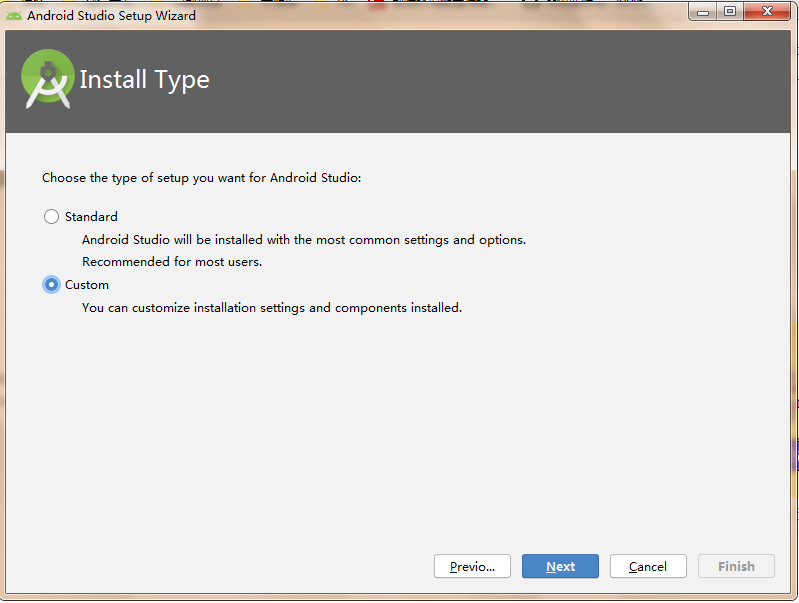Select the Standard radio button
Image resolution: width=799 pixels, height=603 pixels.
51,216
